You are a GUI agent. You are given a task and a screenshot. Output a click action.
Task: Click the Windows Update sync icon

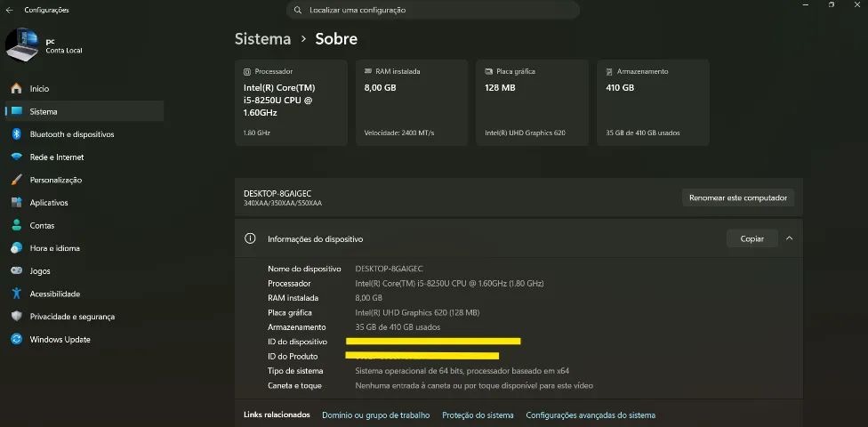click(x=17, y=340)
